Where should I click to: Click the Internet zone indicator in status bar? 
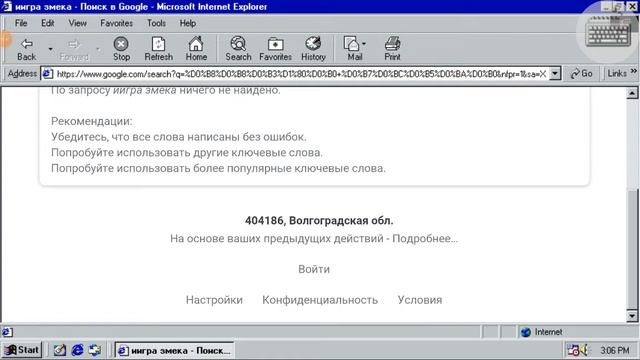point(542,332)
